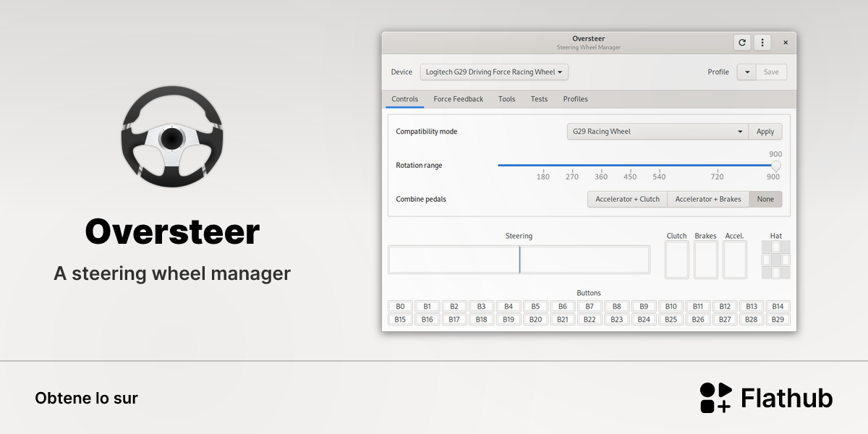
Task: Click button indicator B21
Action: pyautogui.click(x=562, y=320)
